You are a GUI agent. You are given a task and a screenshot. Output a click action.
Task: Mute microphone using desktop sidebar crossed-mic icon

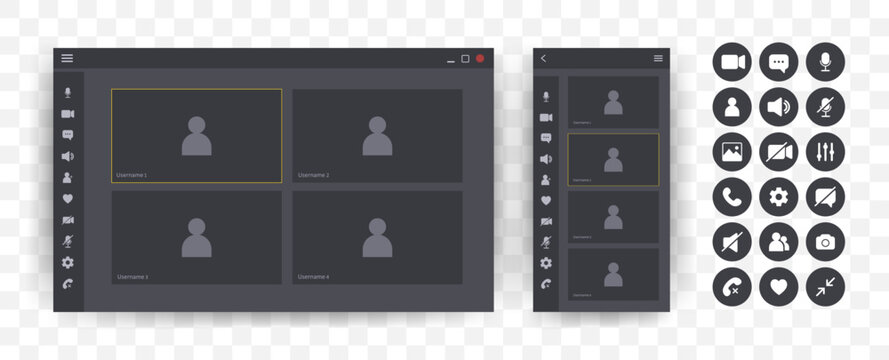click(68, 242)
